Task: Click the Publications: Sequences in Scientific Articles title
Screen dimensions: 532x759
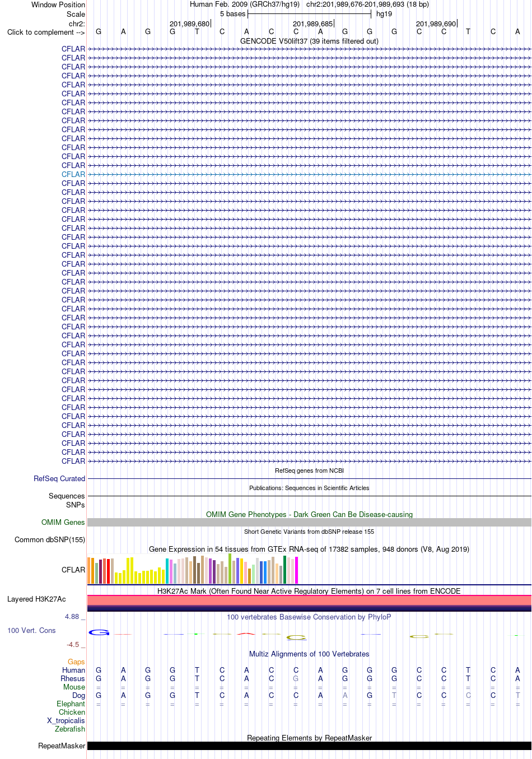Action: tap(309, 488)
